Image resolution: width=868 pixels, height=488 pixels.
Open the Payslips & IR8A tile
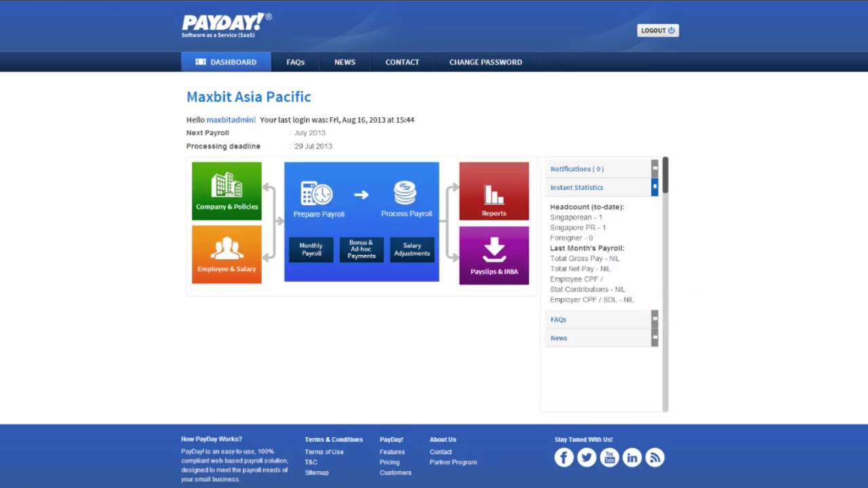point(494,256)
